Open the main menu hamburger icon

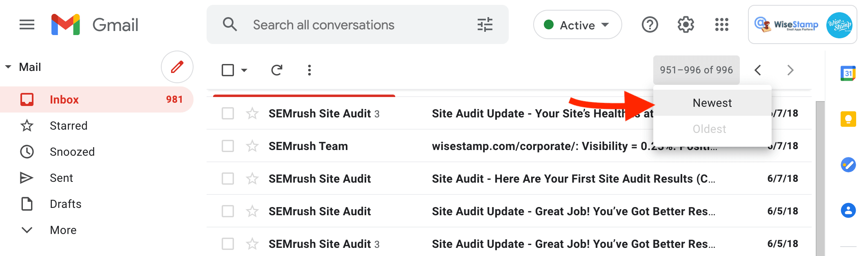(27, 25)
